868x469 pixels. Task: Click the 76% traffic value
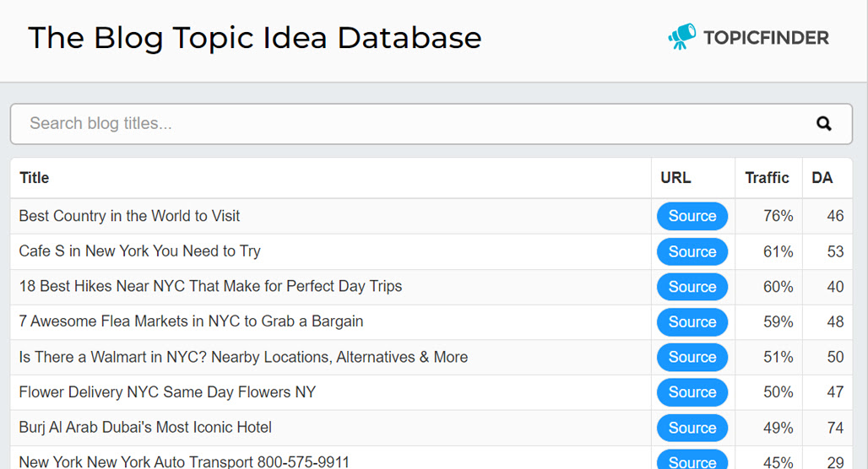click(x=778, y=216)
